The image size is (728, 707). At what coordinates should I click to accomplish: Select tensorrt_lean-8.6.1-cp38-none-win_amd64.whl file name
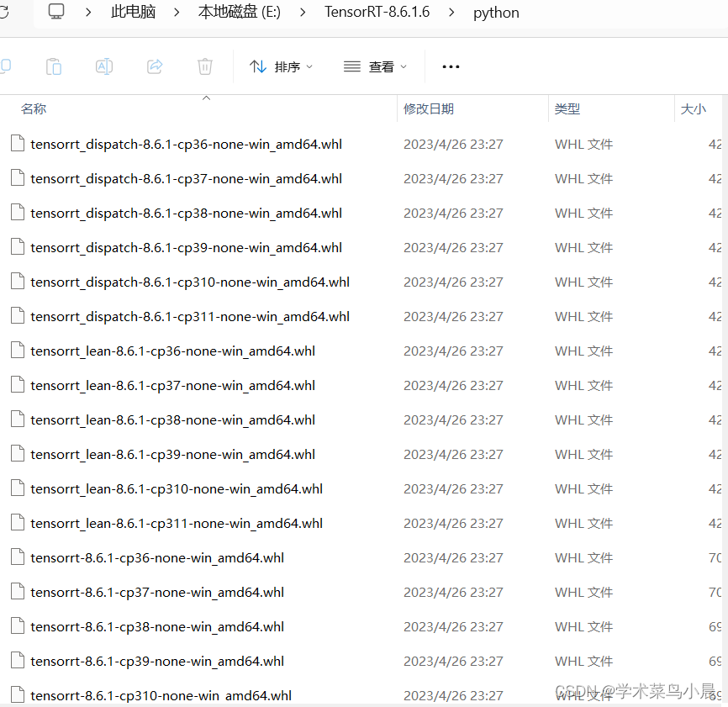coord(172,420)
